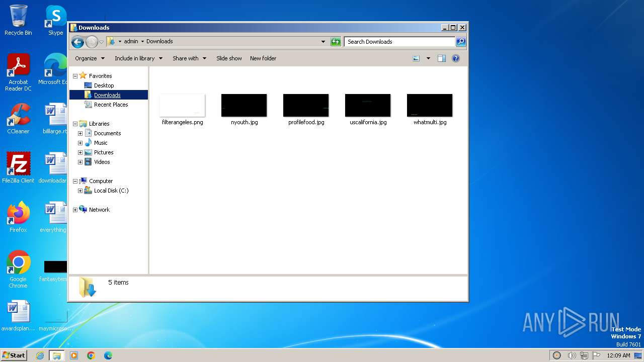Image resolution: width=644 pixels, height=362 pixels.
Task: Expand the Network tree node
Action: (x=75, y=210)
